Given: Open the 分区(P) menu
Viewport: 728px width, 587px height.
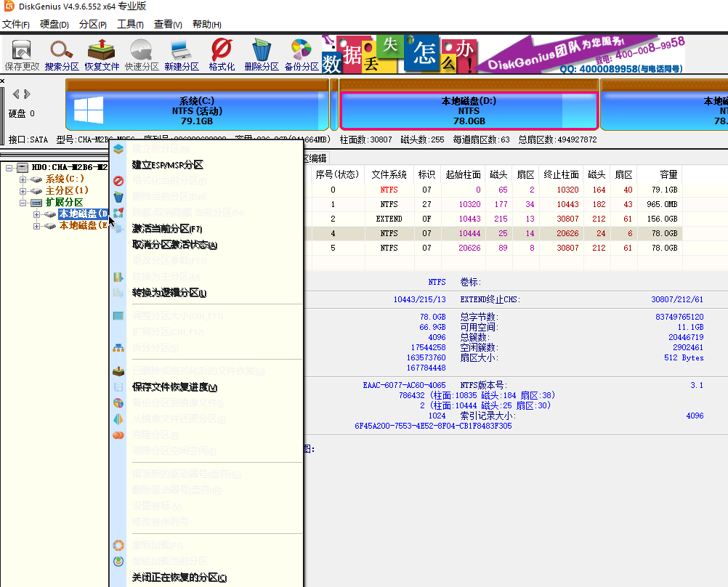Looking at the screenshot, I should [93, 24].
